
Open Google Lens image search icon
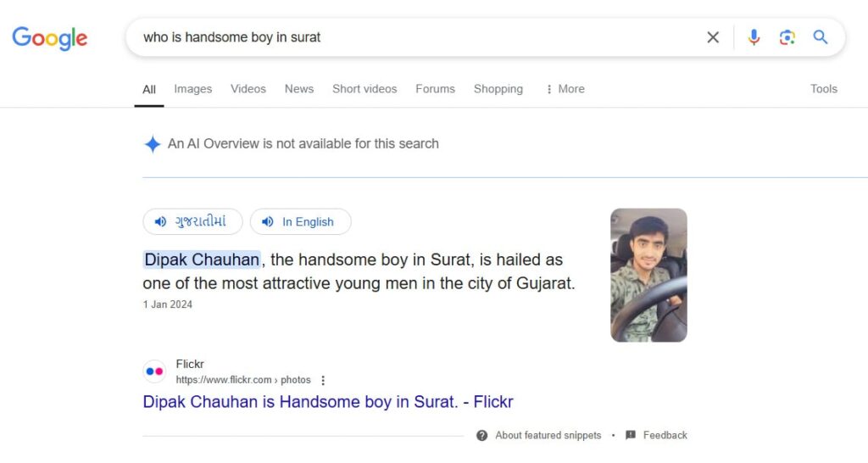[x=787, y=37]
